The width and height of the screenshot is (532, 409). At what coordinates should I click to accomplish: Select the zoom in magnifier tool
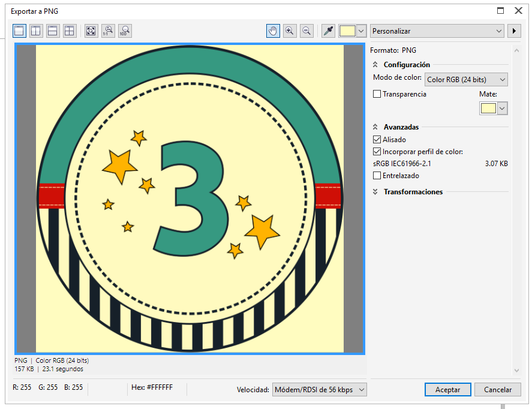coord(290,31)
